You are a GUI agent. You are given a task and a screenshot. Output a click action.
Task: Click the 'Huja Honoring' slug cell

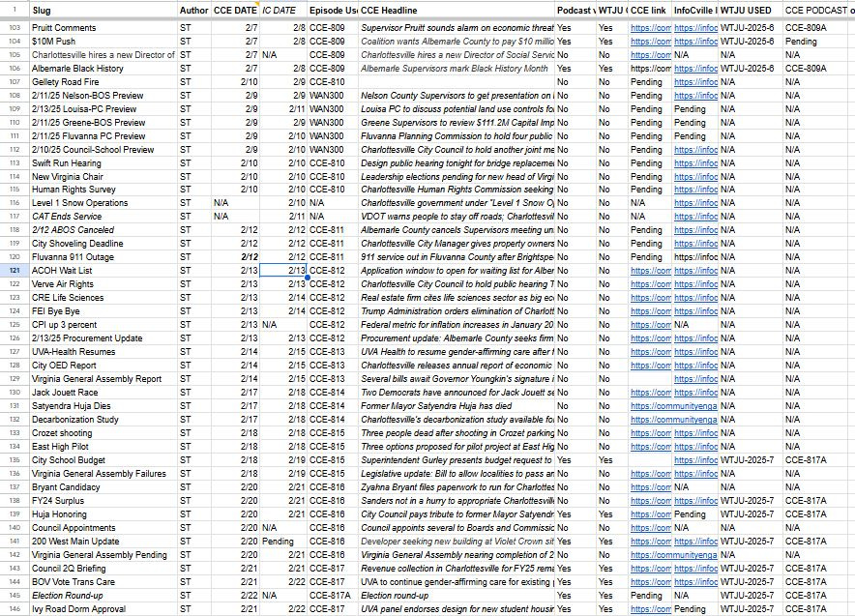tap(103, 514)
